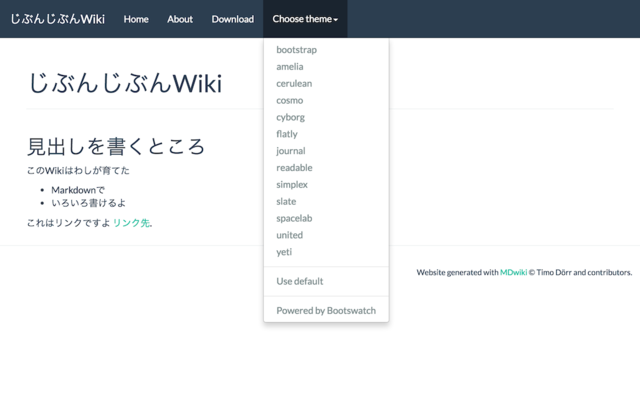Follow the MDwiki footer link
This screenshot has height=420, width=640.
click(x=513, y=272)
